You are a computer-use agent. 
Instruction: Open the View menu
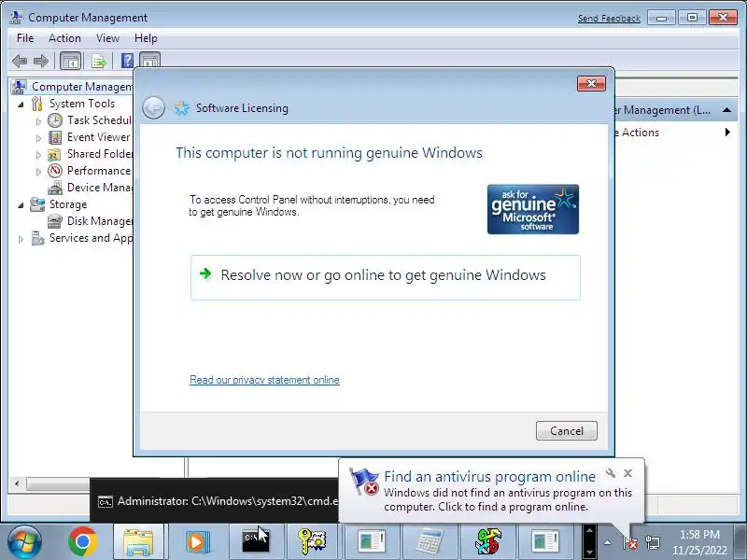107,38
